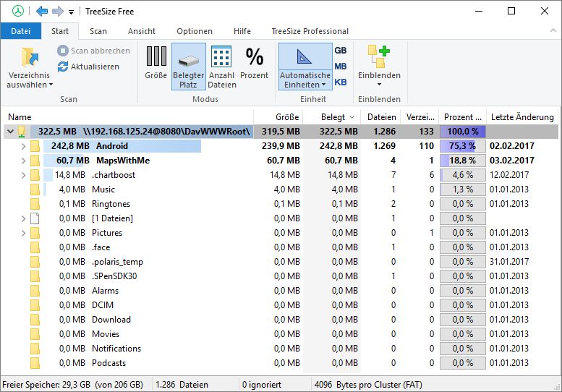This screenshot has width=562, height=392.
Task: Click the 75,3 % Android bar
Action: click(463, 146)
